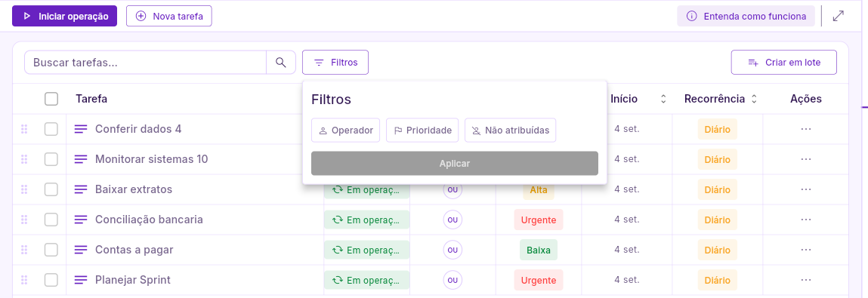Image resolution: width=868 pixels, height=298 pixels.
Task: Check the Contas a pagar task checkbox
Action: click(51, 250)
